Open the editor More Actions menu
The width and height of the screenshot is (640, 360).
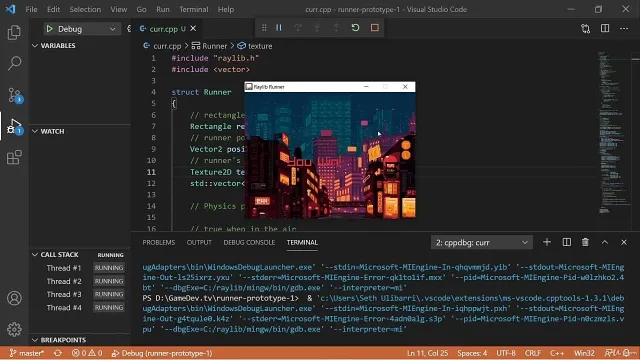click(x=624, y=29)
